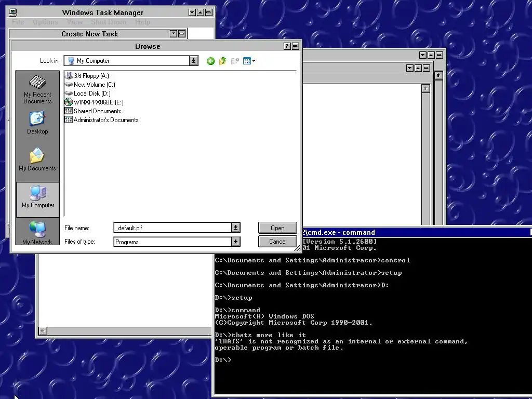Select the Shared Documents folder icon
The image size is (532, 399).
(69, 111)
